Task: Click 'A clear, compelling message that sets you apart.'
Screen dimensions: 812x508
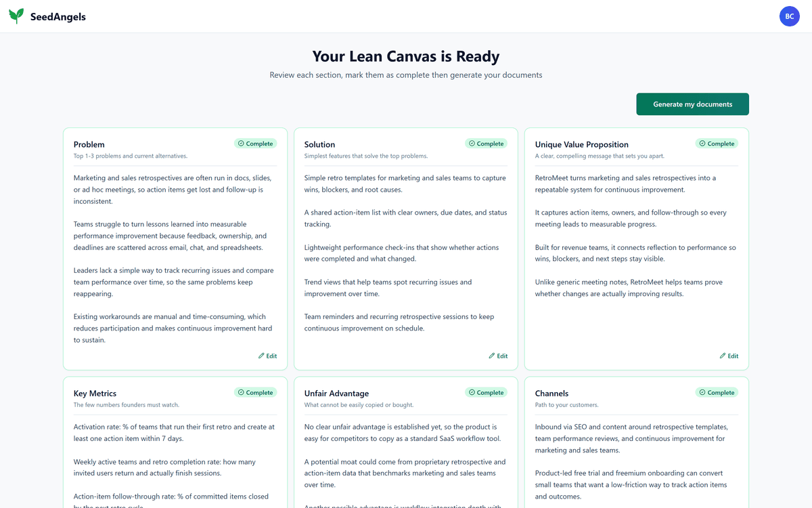Action: point(600,156)
